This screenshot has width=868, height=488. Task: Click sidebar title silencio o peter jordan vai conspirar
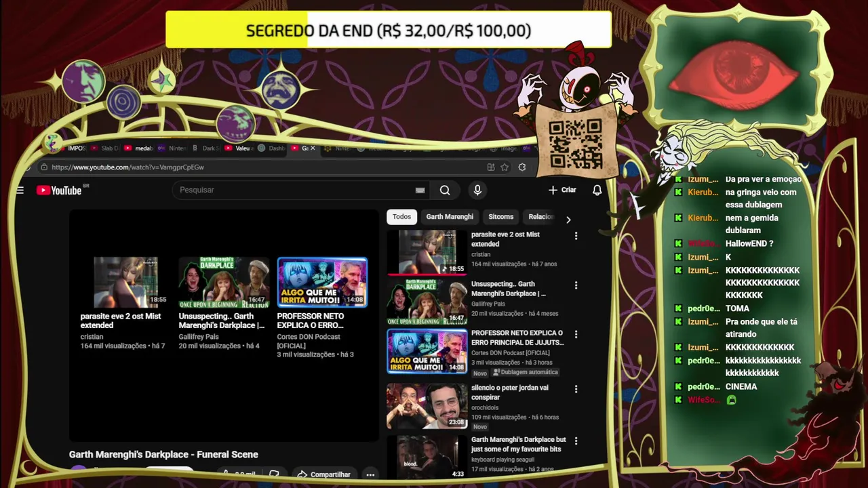click(510, 392)
